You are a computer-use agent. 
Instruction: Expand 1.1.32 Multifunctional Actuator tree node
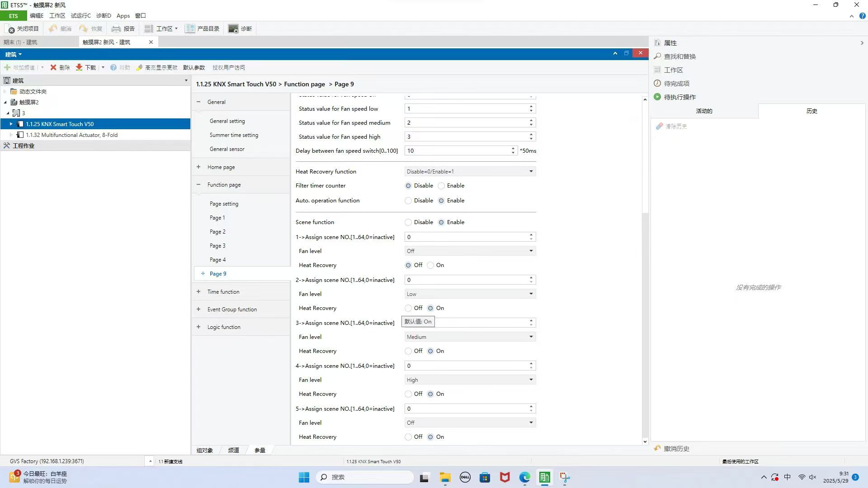coord(11,135)
